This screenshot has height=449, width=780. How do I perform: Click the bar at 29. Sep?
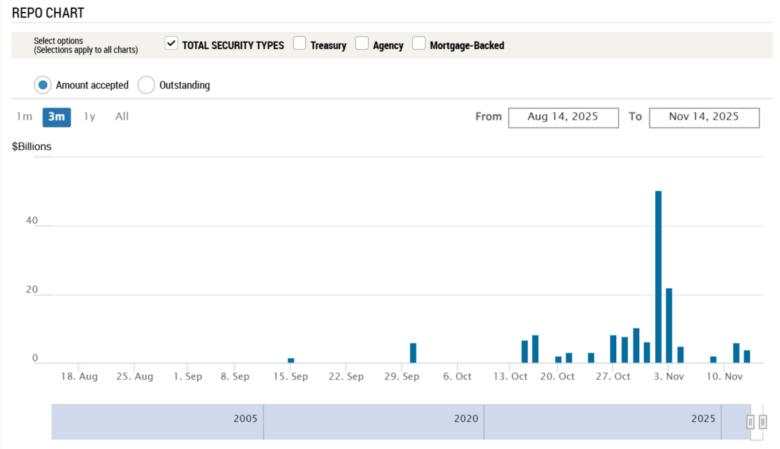pyautogui.click(x=413, y=353)
